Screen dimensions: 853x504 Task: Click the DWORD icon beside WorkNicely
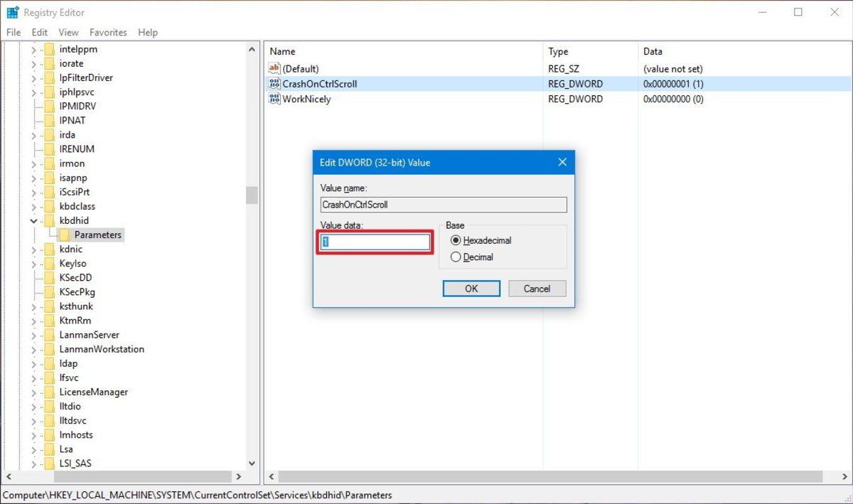[274, 99]
